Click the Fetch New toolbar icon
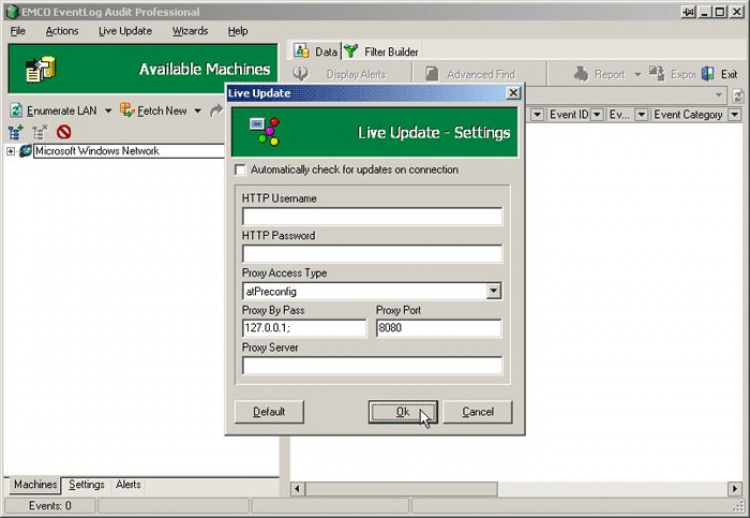 click(127, 110)
